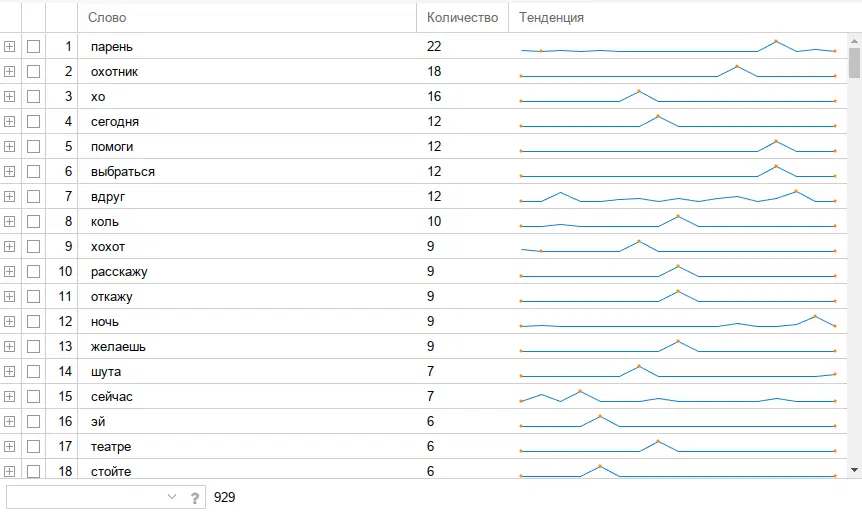Select checkbox next to хохот
Screen dimensions: 862x512
[x=34, y=246]
